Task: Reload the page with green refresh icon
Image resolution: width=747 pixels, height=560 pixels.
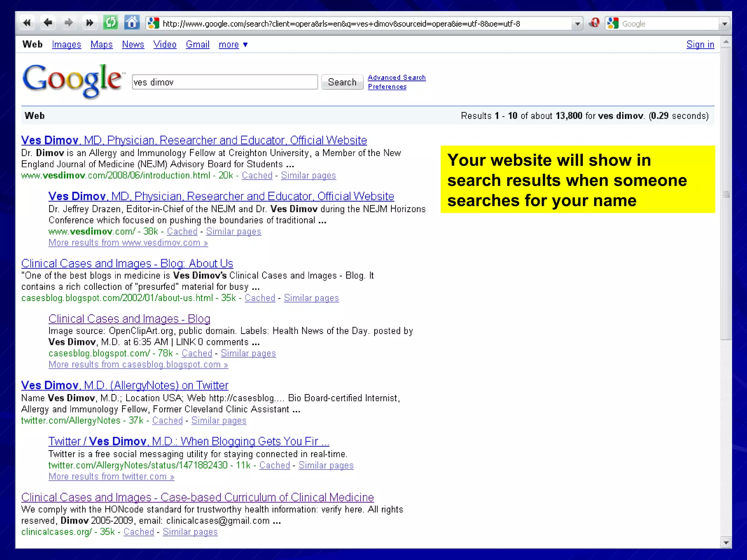Action: [111, 23]
